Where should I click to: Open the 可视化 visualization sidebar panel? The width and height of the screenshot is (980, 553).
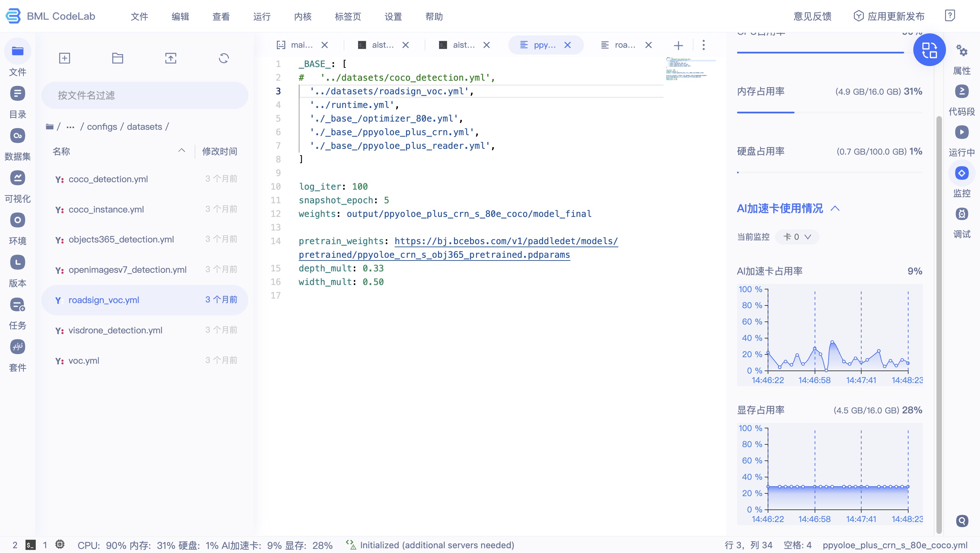(17, 178)
